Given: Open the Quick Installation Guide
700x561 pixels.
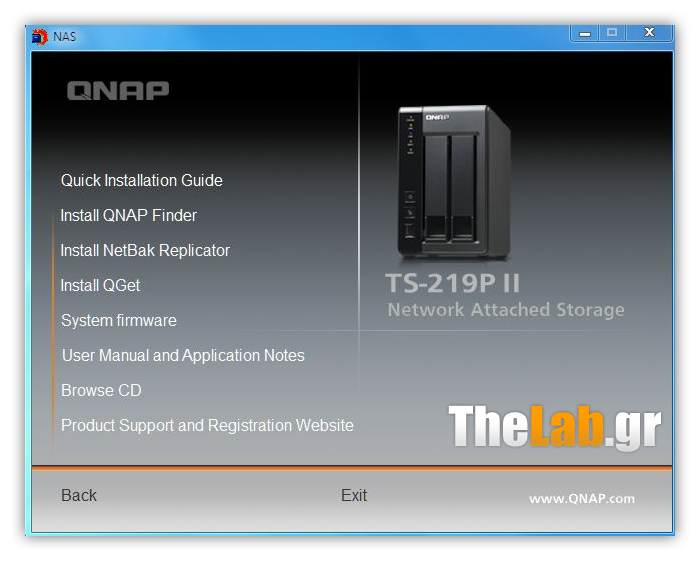Looking at the screenshot, I should [x=142, y=181].
